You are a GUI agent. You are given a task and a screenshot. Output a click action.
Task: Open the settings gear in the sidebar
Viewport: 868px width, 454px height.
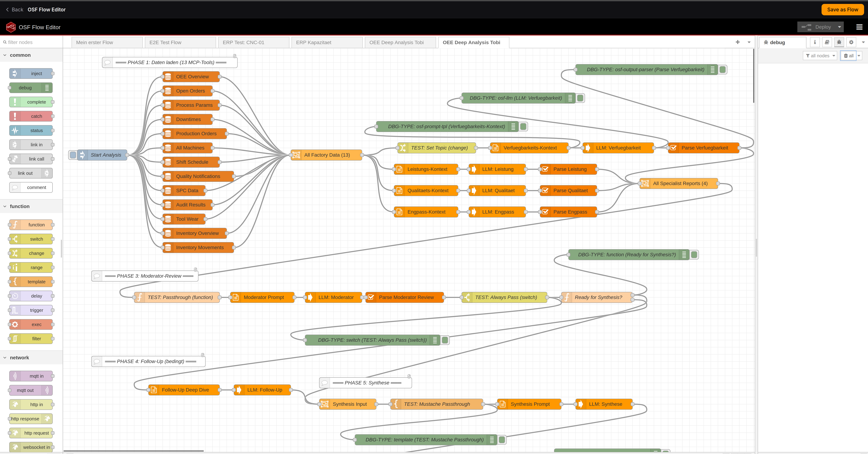(x=851, y=42)
